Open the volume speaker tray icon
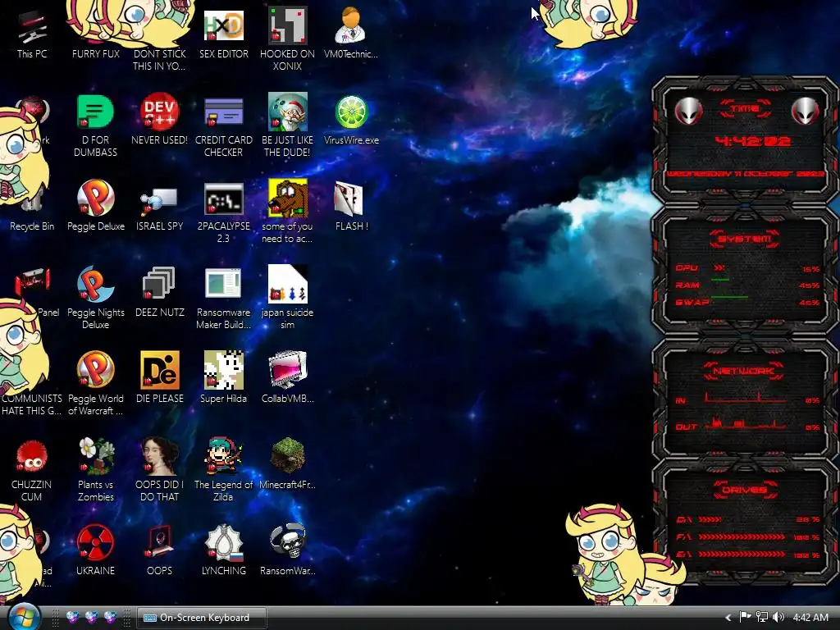This screenshot has height=630, width=840. pos(778,617)
